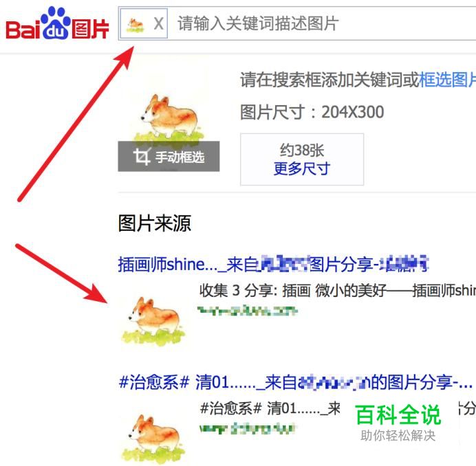Click the crop icon on 手动框选
Screen dimensions: 476x466
[142, 157]
